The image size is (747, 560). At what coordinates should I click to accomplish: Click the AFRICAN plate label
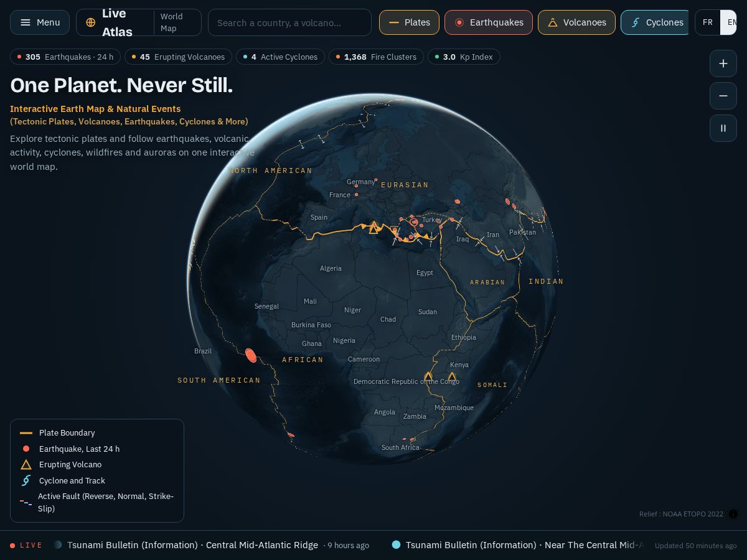(x=303, y=360)
